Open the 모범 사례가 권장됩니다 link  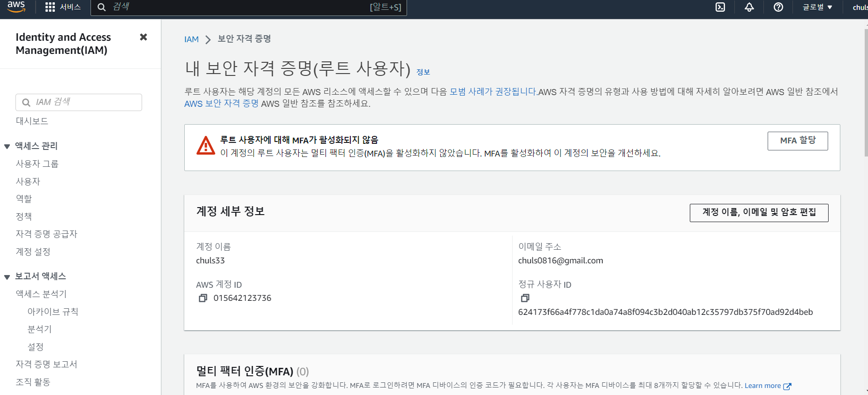493,92
